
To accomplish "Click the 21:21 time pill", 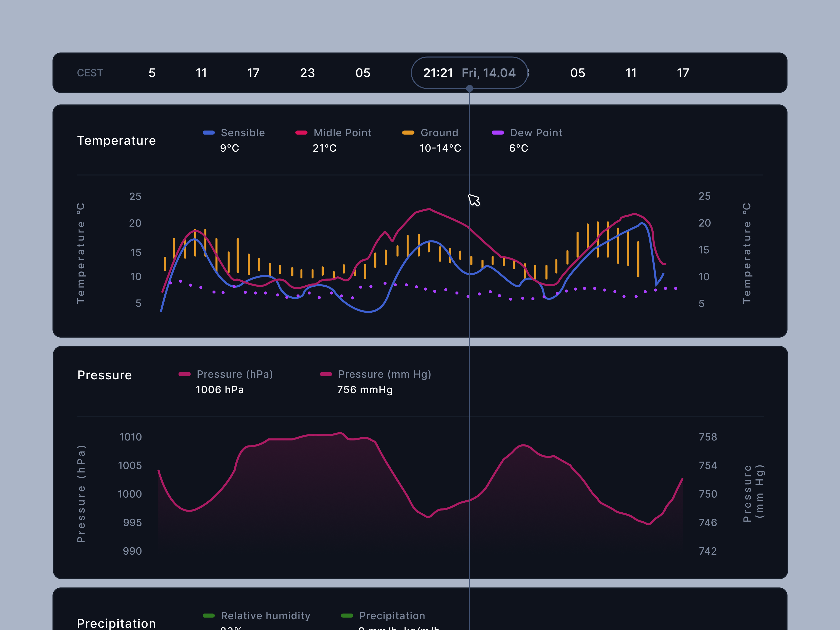I will click(x=438, y=73).
